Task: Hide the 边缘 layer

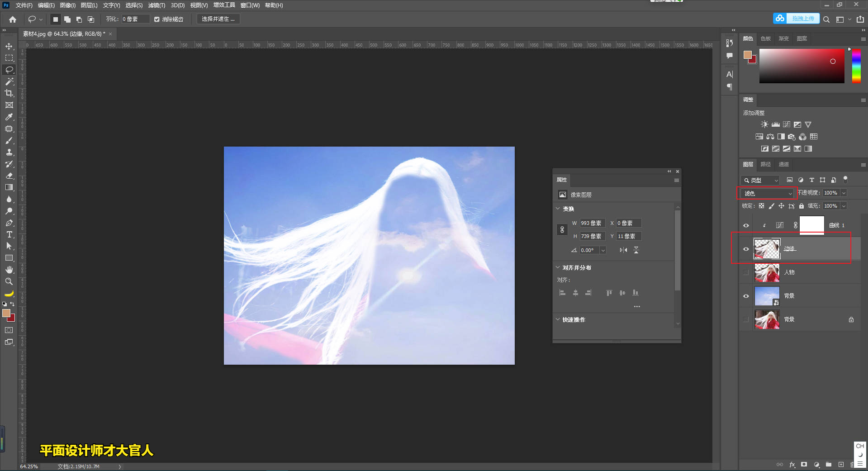Action: (x=746, y=249)
